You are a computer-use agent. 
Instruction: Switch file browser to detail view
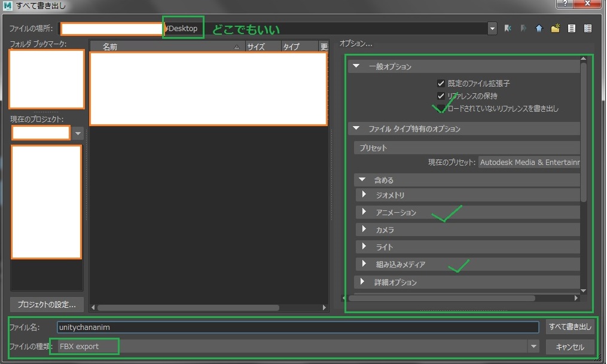pyautogui.click(x=588, y=28)
